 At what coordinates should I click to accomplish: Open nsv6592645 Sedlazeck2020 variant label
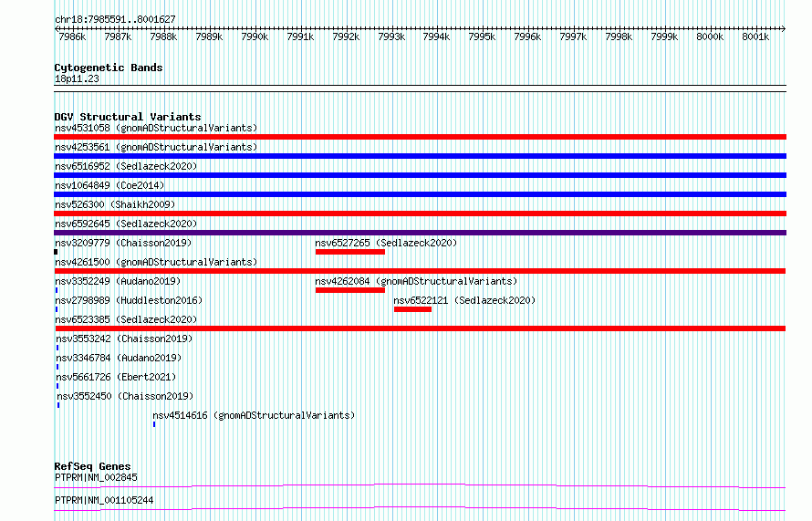pyautogui.click(x=126, y=224)
